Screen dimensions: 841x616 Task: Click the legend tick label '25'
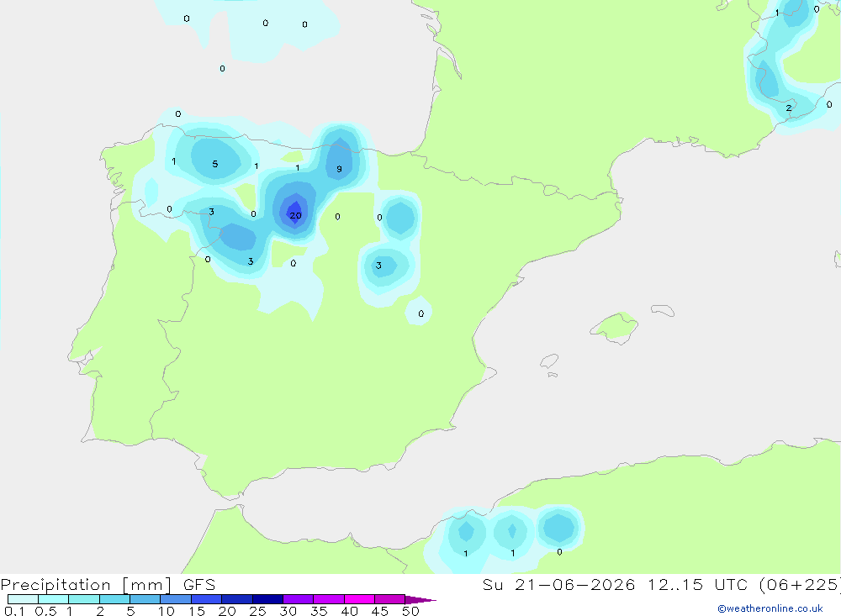coord(257,611)
